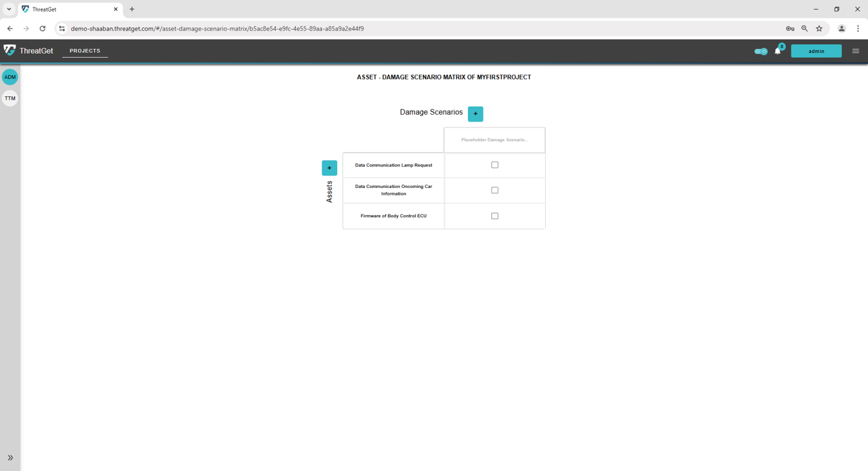Reload the page using browser refresh

click(x=42, y=29)
